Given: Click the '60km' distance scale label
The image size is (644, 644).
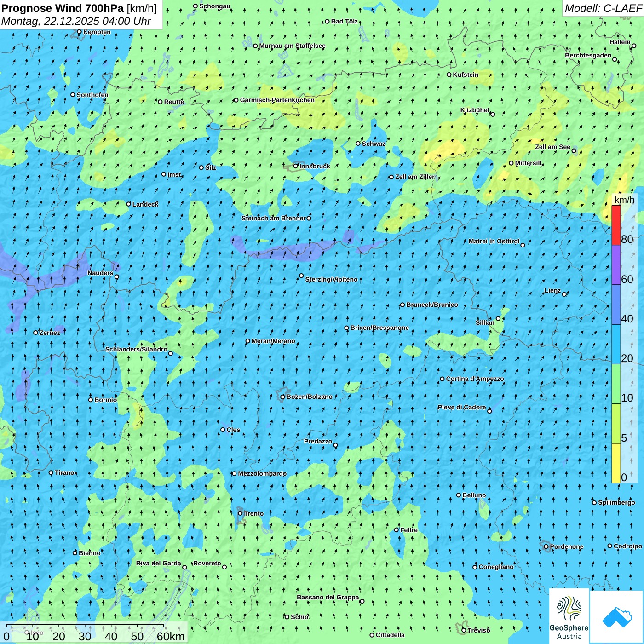Looking at the screenshot, I should 171,636.
